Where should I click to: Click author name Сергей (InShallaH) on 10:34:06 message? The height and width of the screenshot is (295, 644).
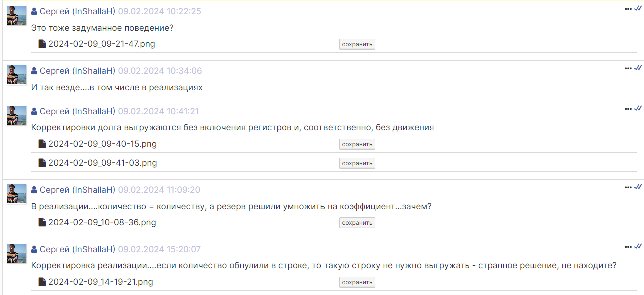[78, 71]
